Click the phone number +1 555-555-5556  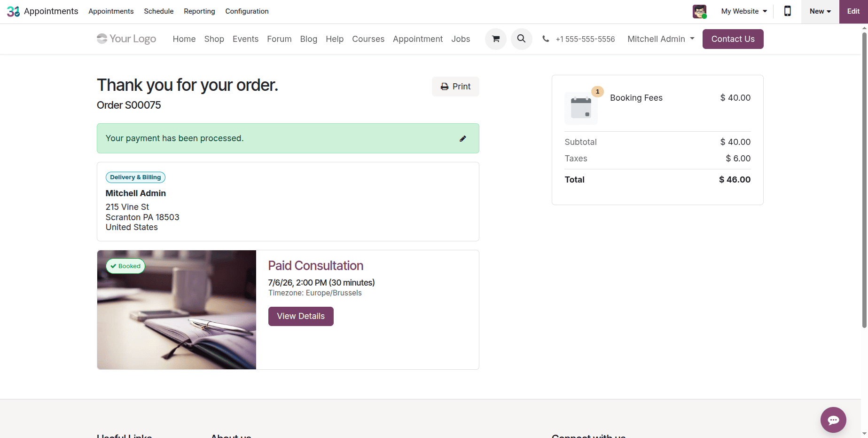[585, 39]
